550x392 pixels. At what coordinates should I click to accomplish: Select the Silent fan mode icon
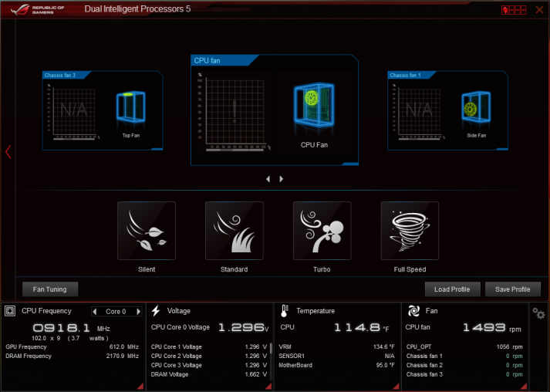point(147,231)
